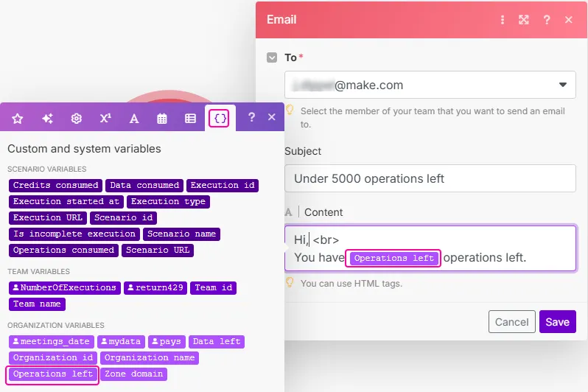Click the variables panel help icon
Viewport: 588px width, 392px height.
point(251,117)
